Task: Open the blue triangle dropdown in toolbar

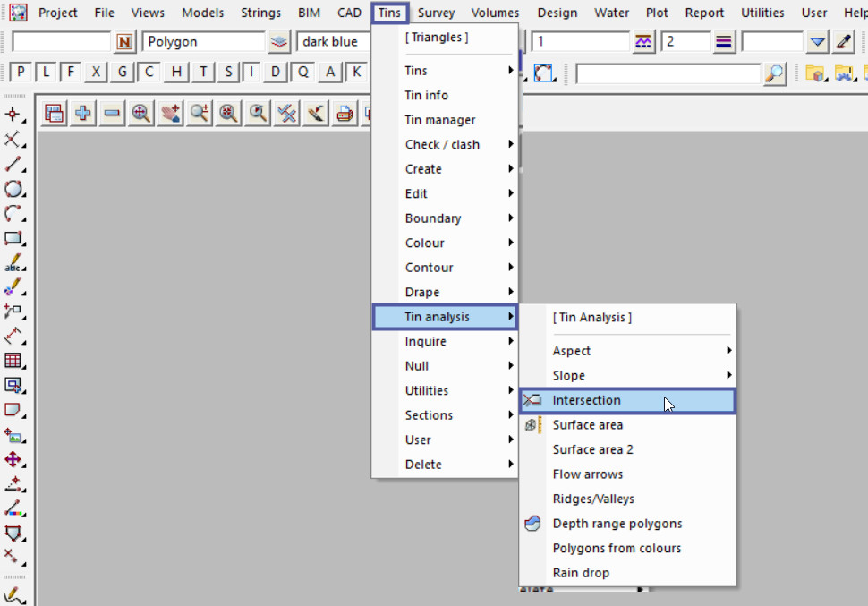Action: tap(817, 42)
